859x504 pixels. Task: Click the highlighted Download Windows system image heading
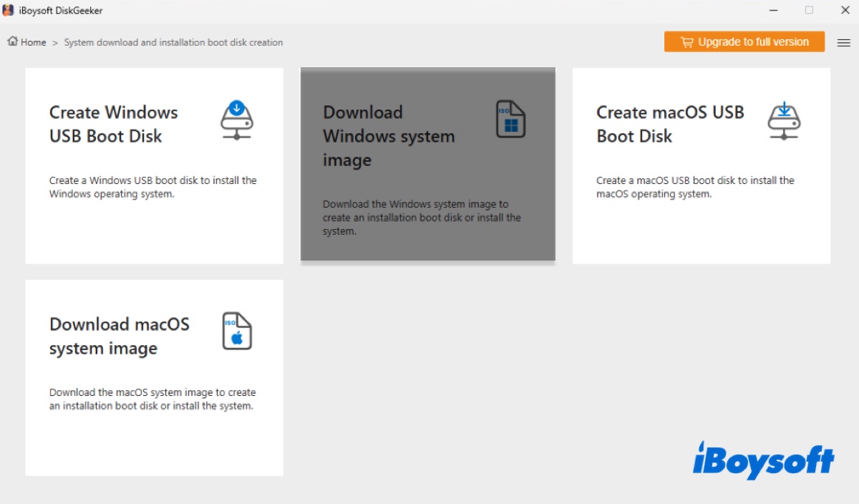pyautogui.click(x=389, y=136)
